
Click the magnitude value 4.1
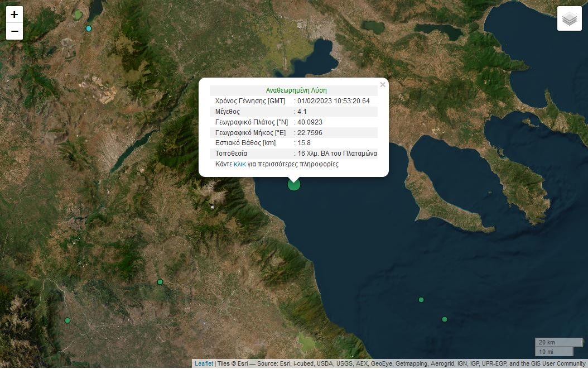click(302, 112)
